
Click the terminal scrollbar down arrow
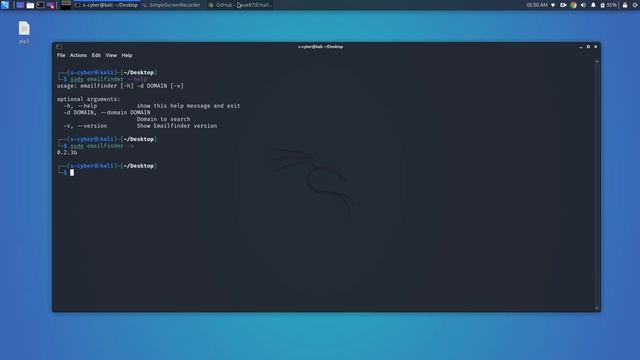[x=597, y=308]
